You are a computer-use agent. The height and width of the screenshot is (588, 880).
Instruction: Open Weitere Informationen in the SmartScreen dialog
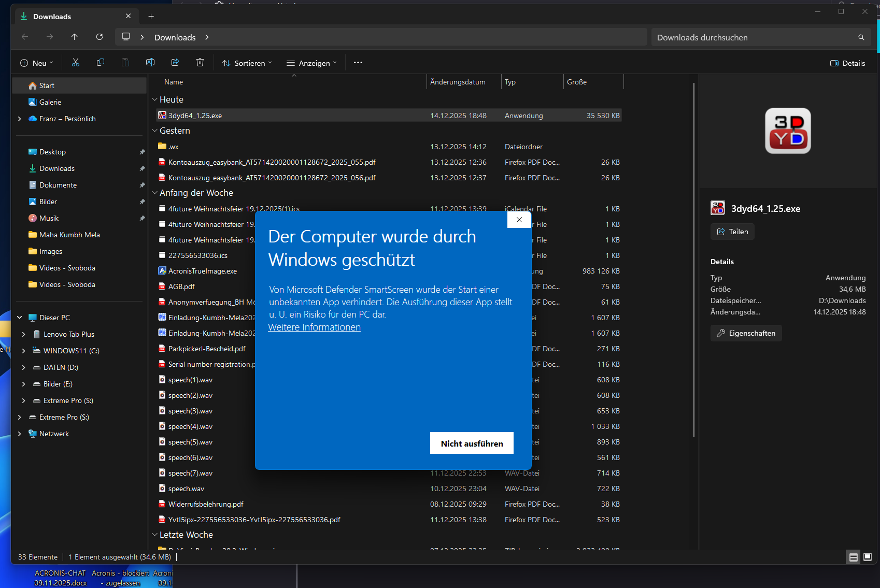[x=314, y=327]
